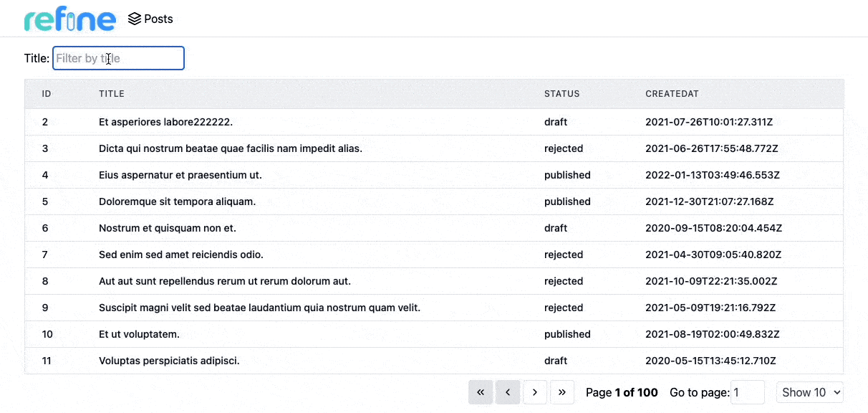This screenshot has width=868, height=413.
Task: Advance to the next page with the right chevron
Action: click(x=535, y=392)
